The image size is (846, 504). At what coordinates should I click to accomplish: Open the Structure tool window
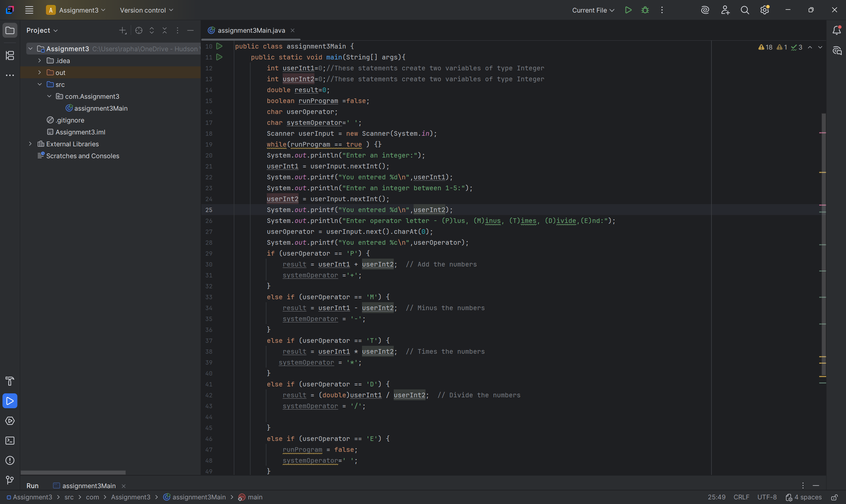click(x=10, y=55)
